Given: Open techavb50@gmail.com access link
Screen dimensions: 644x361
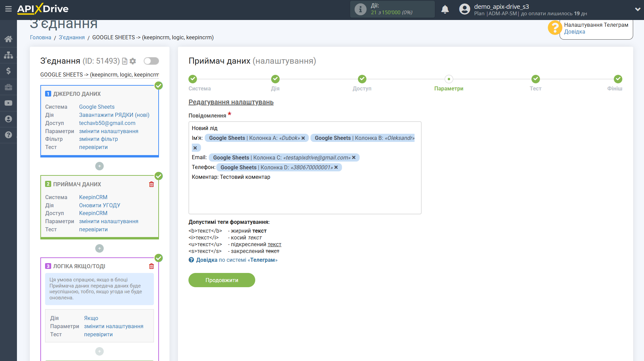Looking at the screenshot, I should 107,123.
